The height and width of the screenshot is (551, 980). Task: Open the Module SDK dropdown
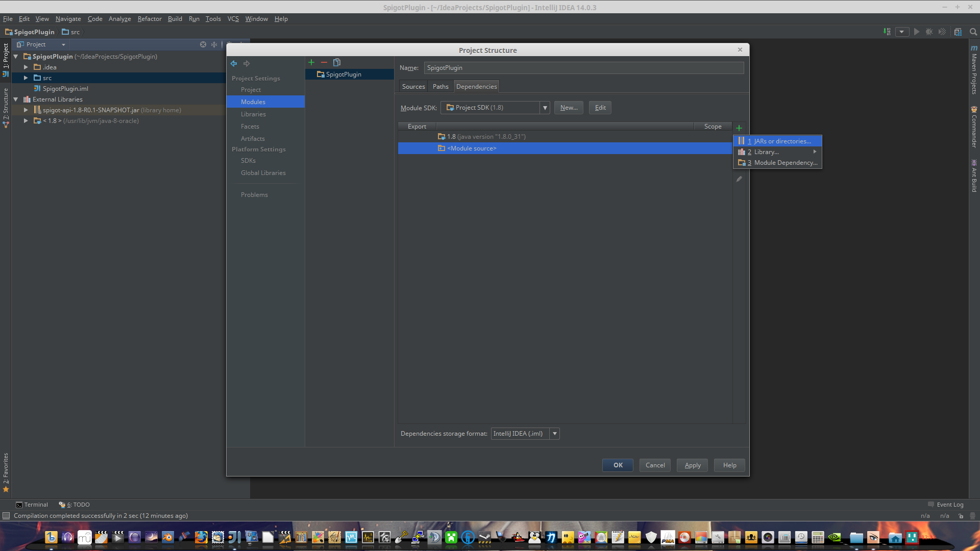coord(545,108)
